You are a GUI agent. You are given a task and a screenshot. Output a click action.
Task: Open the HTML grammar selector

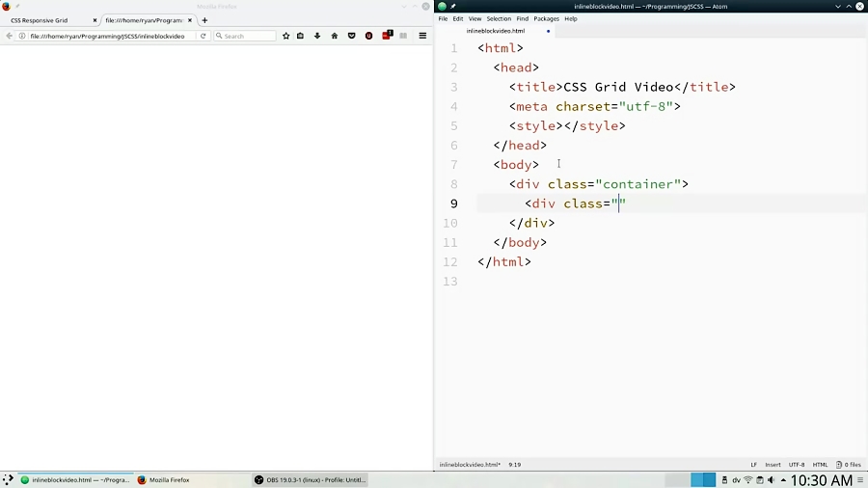(820, 465)
